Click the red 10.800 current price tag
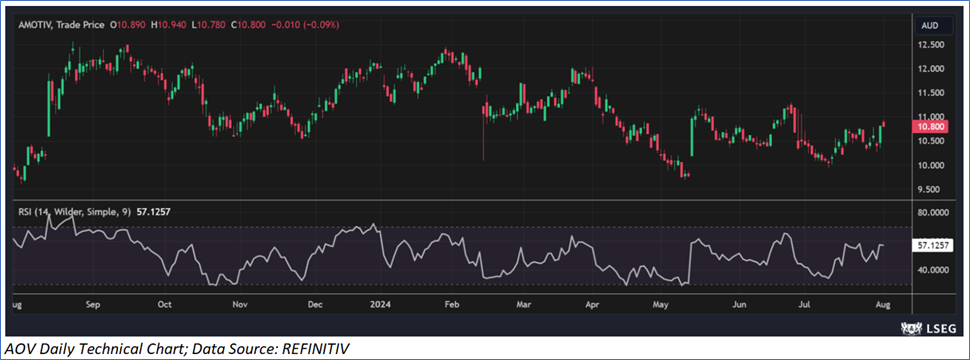Viewport: 970px width, 360px height. (931, 126)
